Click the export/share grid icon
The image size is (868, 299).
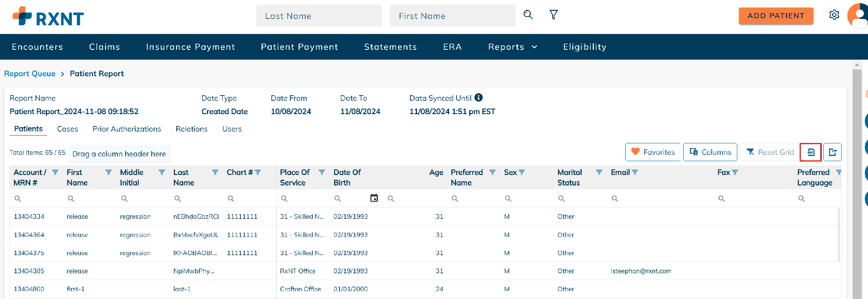click(x=832, y=152)
